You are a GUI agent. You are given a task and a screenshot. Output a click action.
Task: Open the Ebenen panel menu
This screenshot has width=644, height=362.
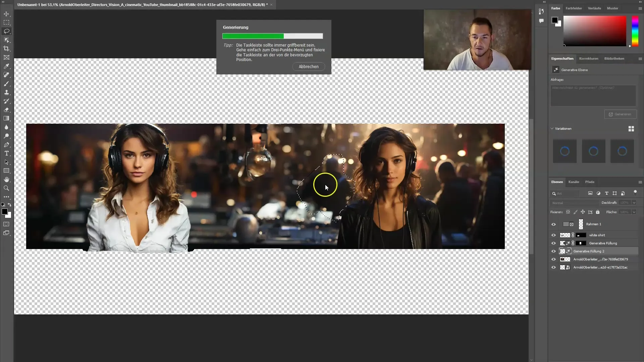[640, 182]
